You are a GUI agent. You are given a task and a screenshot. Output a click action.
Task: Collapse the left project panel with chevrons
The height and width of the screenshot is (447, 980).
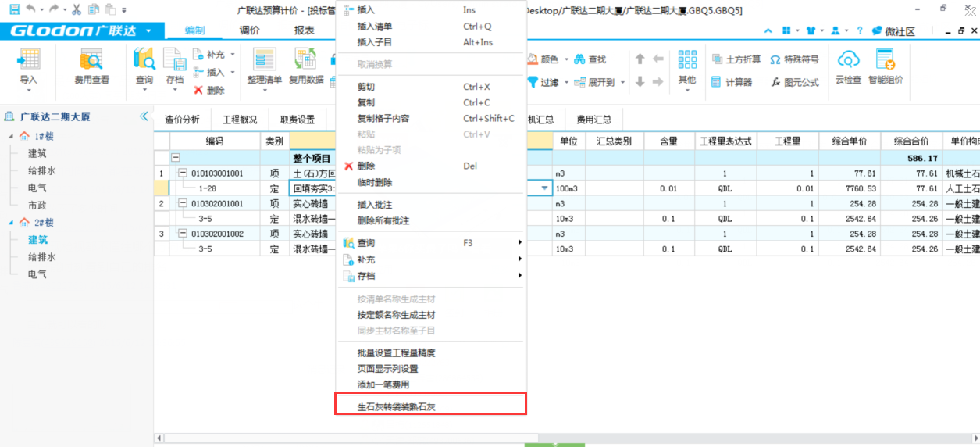(144, 116)
